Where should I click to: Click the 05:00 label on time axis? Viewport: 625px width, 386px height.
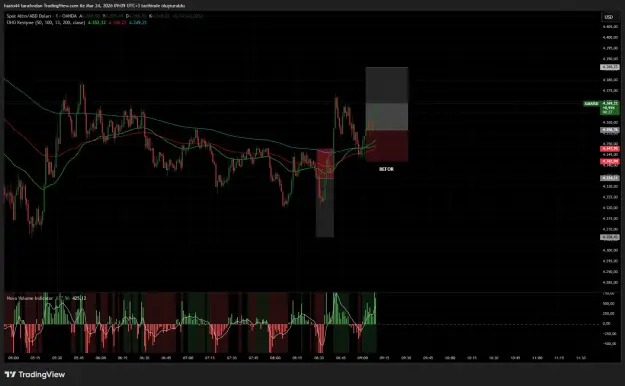click(13, 358)
